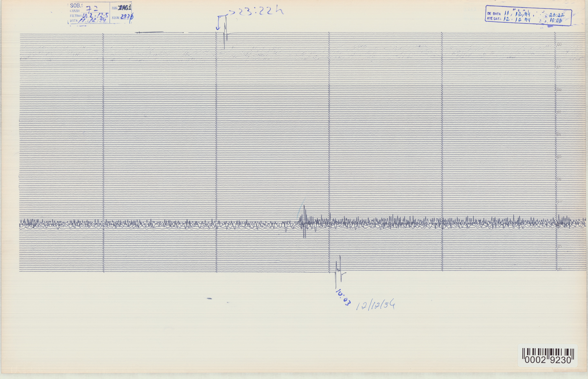
Task: Click the faint "00" hour label on the right margin
Action: [x=559, y=45]
